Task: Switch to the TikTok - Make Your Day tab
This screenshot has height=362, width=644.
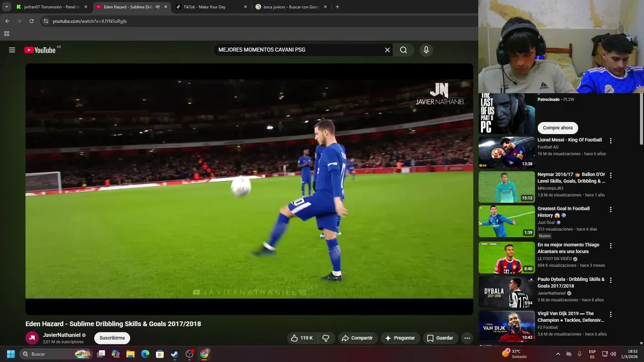Action: [211, 7]
